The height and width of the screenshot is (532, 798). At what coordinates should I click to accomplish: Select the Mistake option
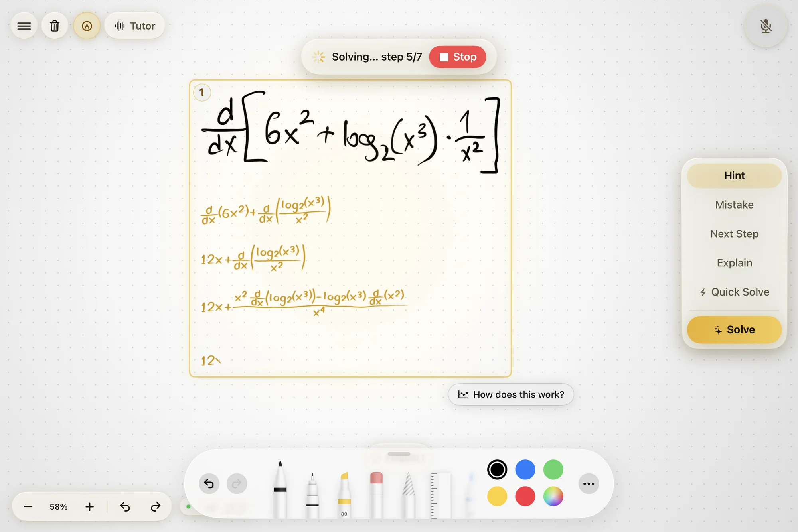734,205
